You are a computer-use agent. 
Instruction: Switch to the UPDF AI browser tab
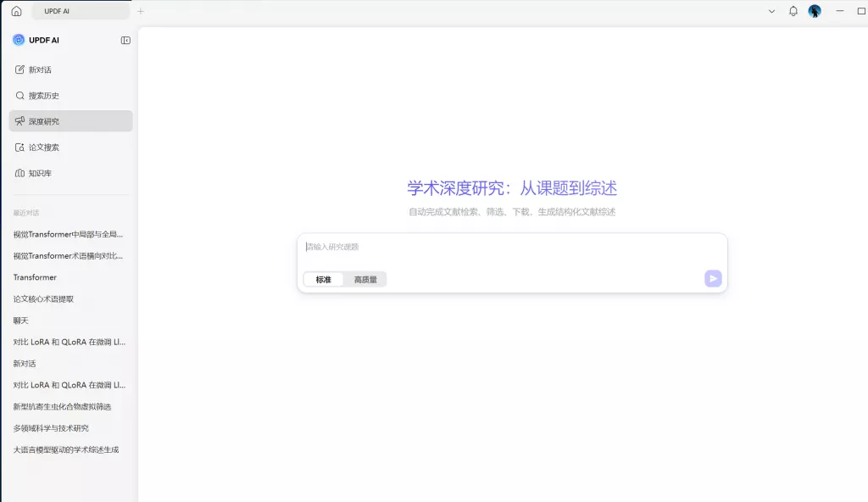click(81, 10)
